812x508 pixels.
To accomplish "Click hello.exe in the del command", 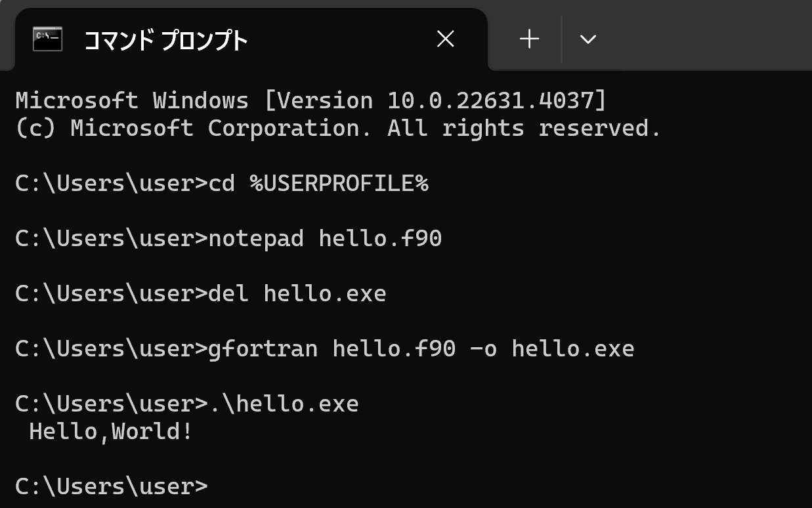I will point(325,293).
